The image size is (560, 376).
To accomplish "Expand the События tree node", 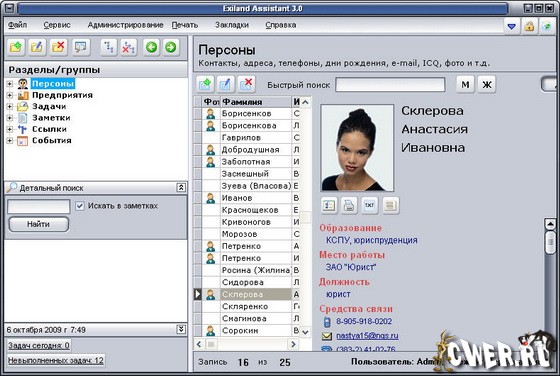I will point(10,141).
